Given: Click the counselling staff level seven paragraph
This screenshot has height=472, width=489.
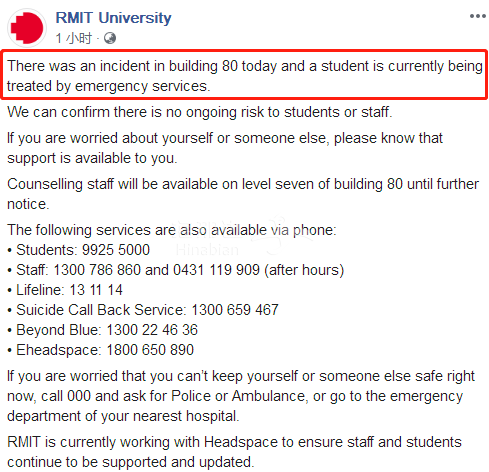Looking at the screenshot, I should (243, 194).
